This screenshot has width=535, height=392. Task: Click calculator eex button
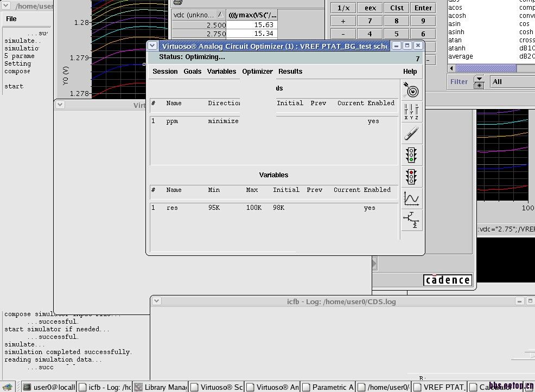pos(370,8)
